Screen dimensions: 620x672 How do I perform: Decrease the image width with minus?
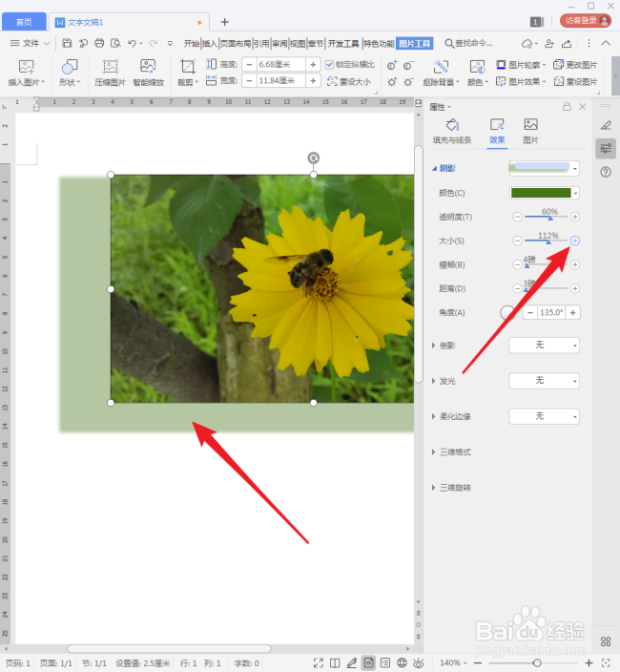pyautogui.click(x=249, y=80)
